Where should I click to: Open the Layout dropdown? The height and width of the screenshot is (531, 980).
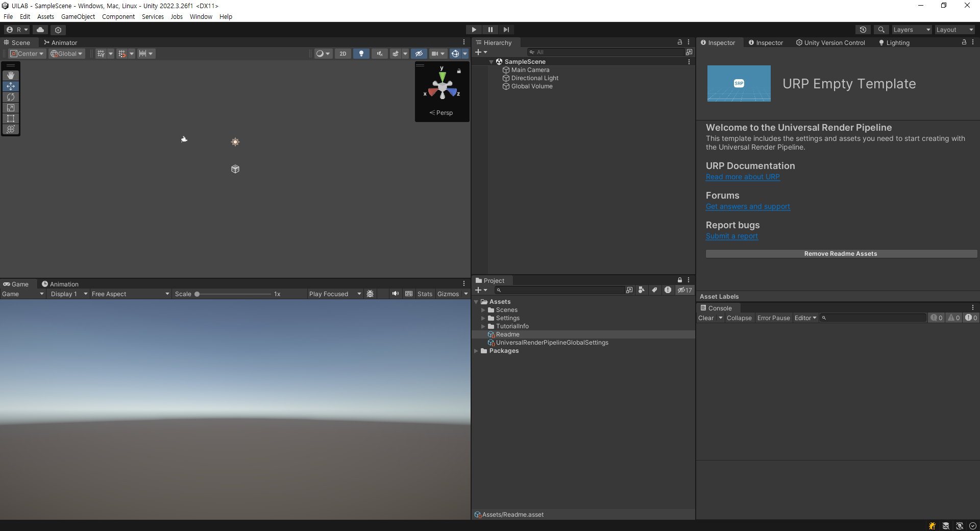pos(953,29)
